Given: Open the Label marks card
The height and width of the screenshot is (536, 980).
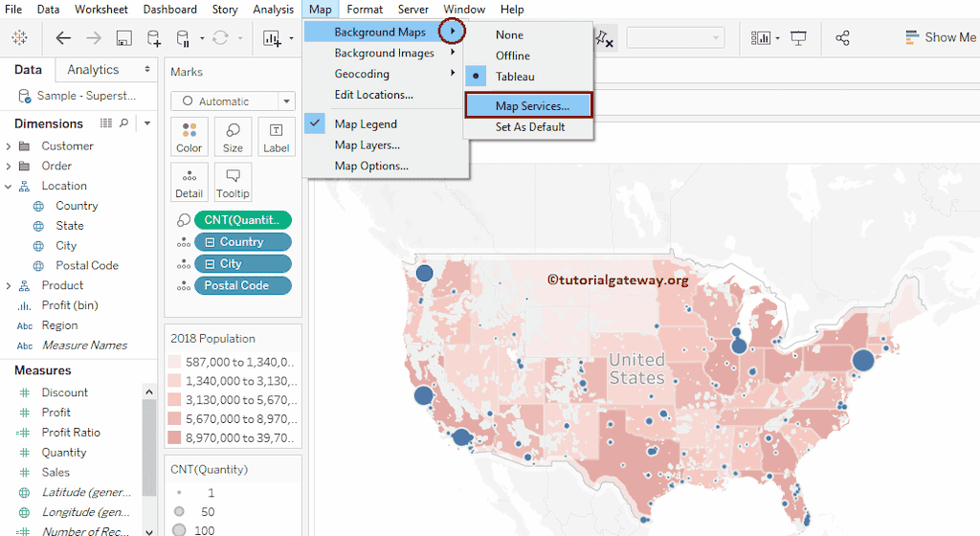Looking at the screenshot, I should pyautogui.click(x=276, y=136).
